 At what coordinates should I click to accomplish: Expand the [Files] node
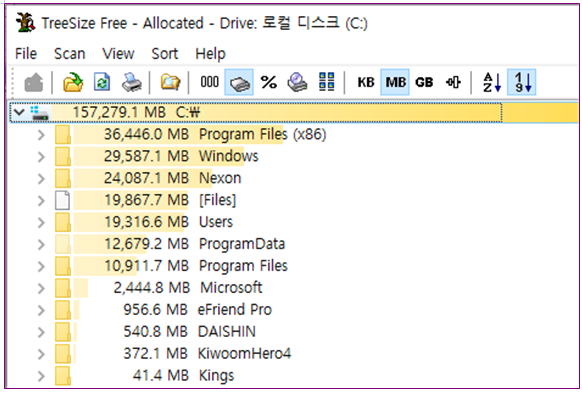click(41, 200)
